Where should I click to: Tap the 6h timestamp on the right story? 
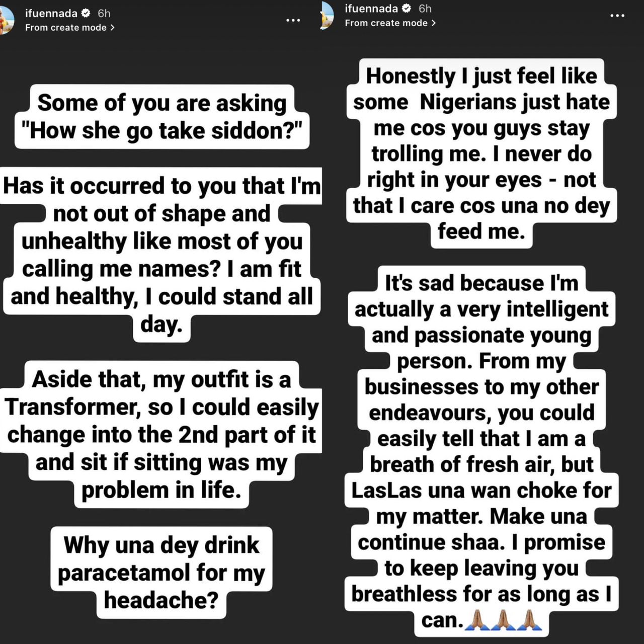[425, 9]
